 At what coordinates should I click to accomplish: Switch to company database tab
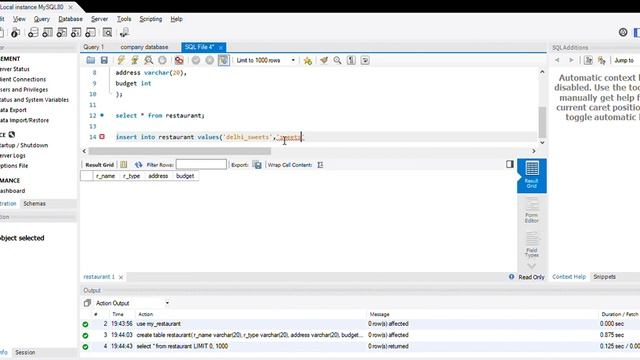tap(144, 47)
